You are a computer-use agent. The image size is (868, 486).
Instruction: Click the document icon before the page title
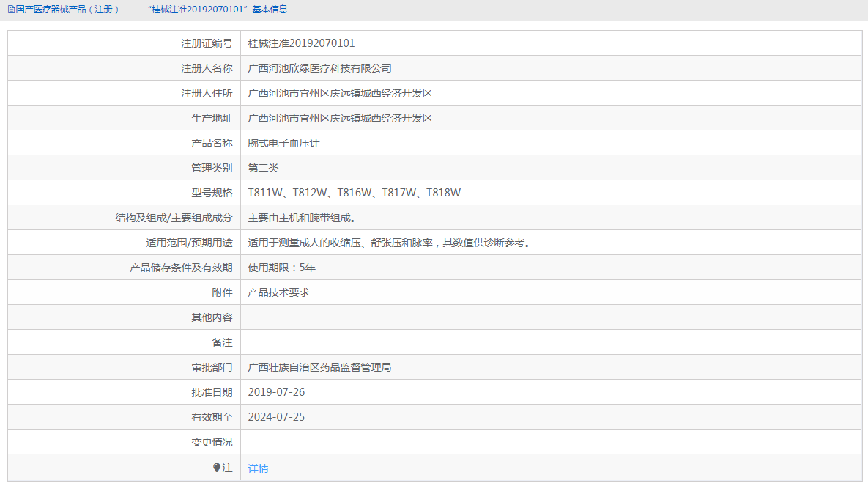[x=11, y=10]
